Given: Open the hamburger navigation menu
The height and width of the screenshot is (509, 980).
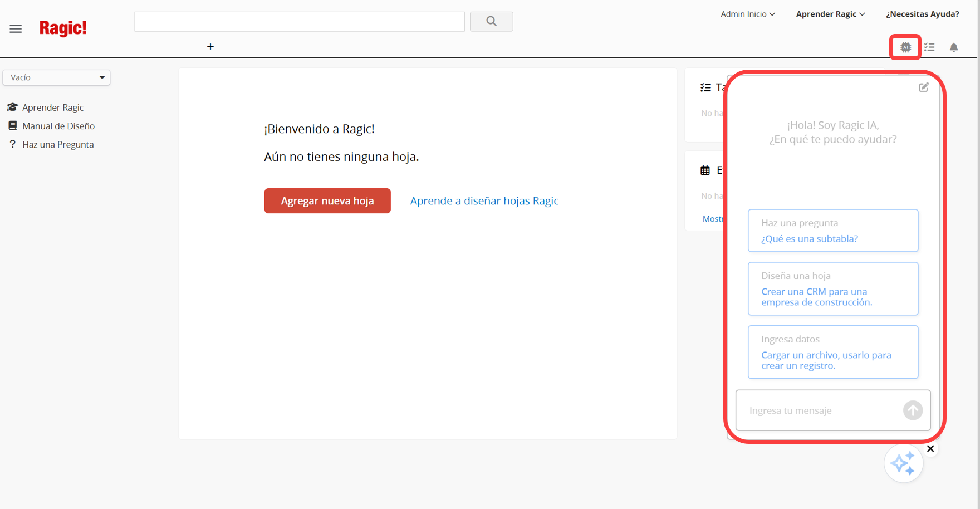Looking at the screenshot, I should 16,29.
